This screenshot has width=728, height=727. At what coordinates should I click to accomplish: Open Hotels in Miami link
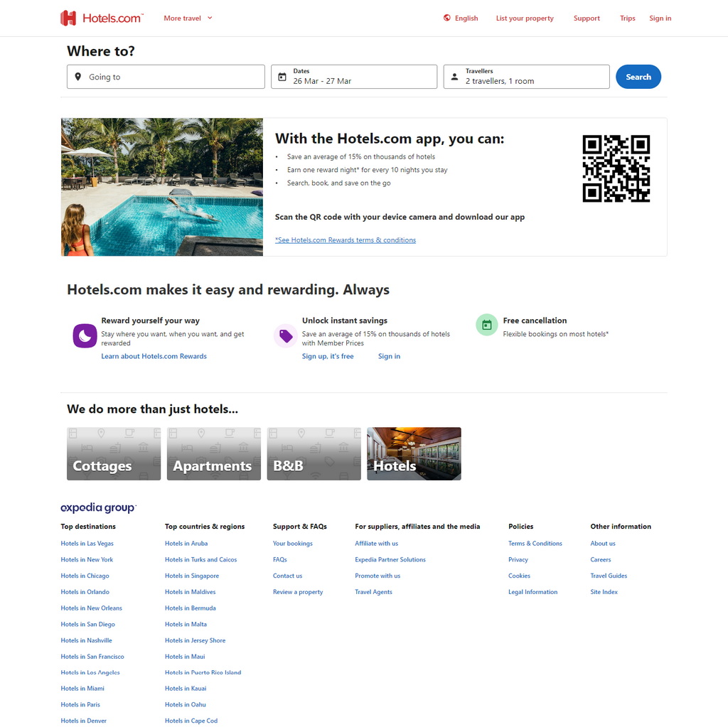point(82,689)
